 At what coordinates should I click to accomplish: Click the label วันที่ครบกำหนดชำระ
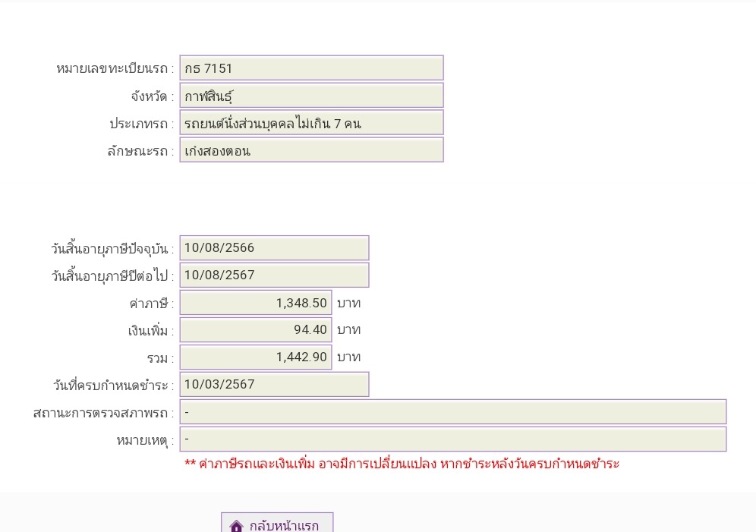[x=113, y=386]
